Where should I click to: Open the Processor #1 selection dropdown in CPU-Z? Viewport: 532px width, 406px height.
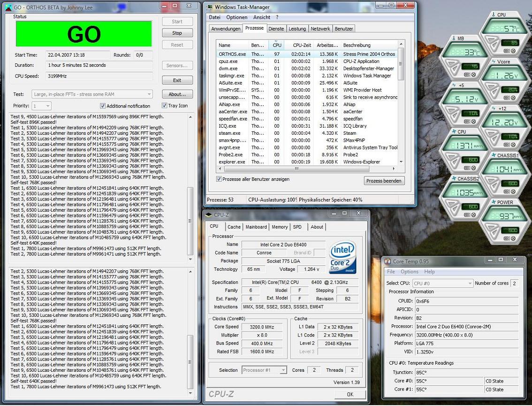click(264, 370)
